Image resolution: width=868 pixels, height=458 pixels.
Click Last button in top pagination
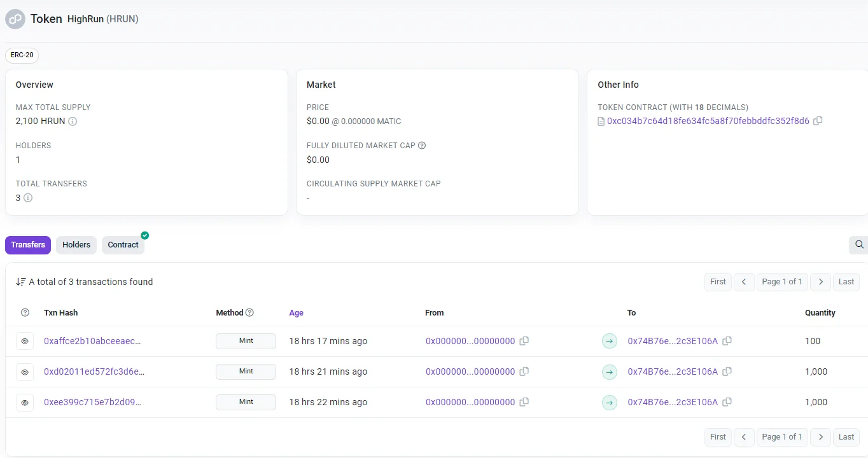[846, 282]
